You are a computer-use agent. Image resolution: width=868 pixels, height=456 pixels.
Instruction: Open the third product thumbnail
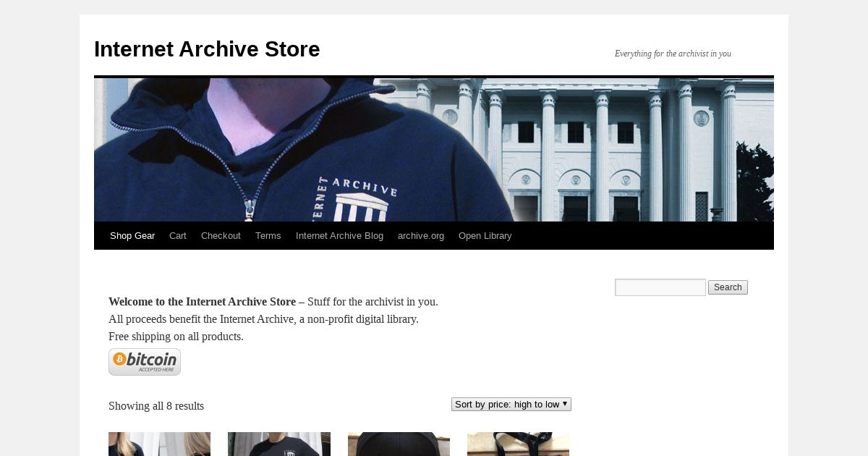click(x=399, y=444)
